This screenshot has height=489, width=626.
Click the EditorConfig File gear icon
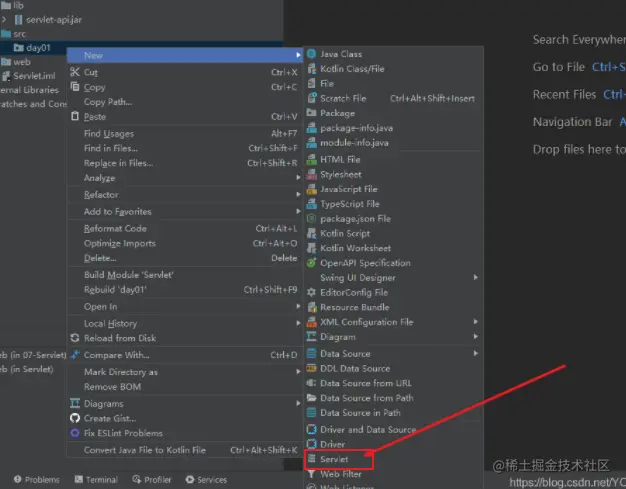pyautogui.click(x=311, y=292)
